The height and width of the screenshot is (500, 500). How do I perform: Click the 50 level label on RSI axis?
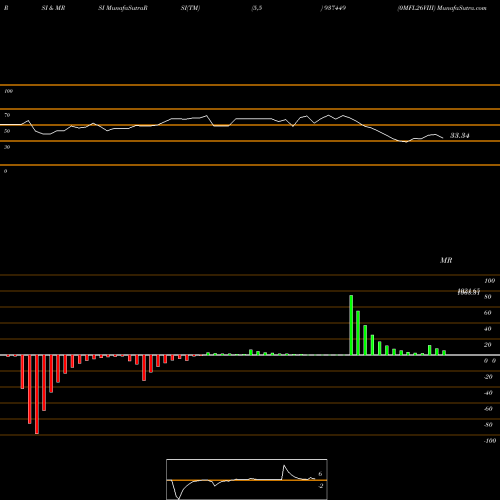pyautogui.click(x=7, y=131)
